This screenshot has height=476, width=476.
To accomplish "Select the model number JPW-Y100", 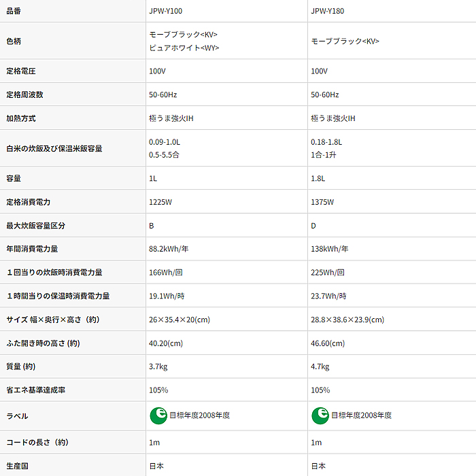I will [165, 11].
